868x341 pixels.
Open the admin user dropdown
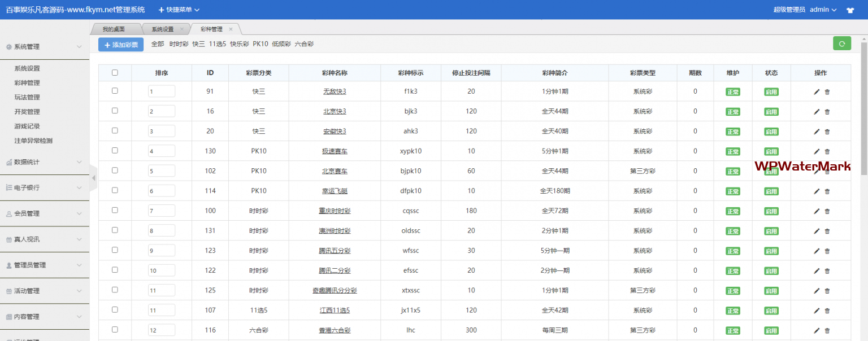pyautogui.click(x=823, y=10)
